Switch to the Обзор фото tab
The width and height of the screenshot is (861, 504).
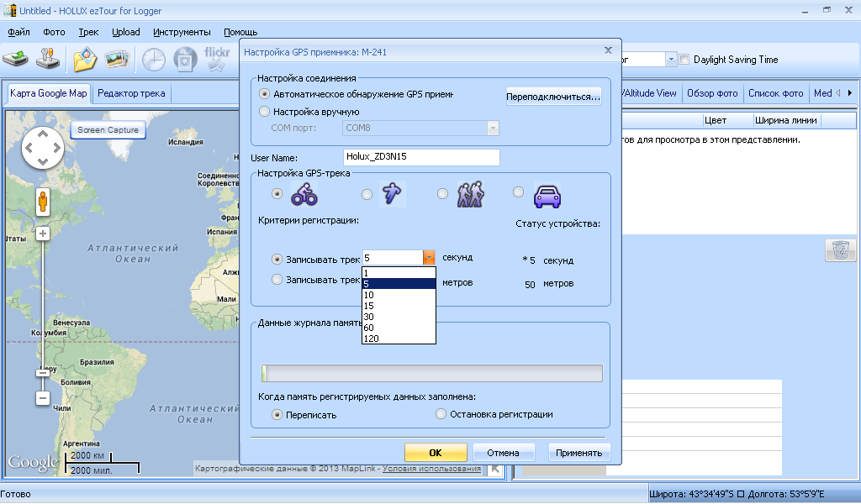coord(712,92)
